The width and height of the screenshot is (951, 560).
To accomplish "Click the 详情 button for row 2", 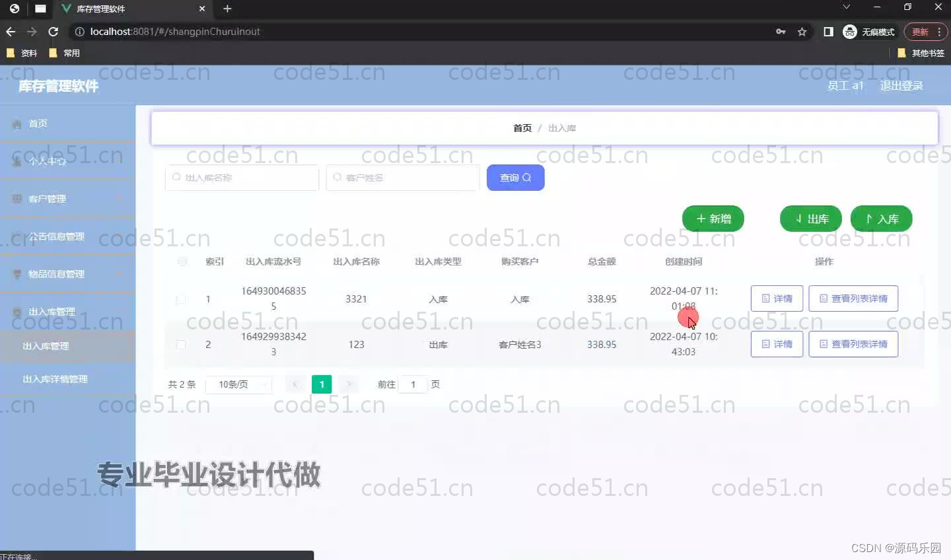I will 777,344.
